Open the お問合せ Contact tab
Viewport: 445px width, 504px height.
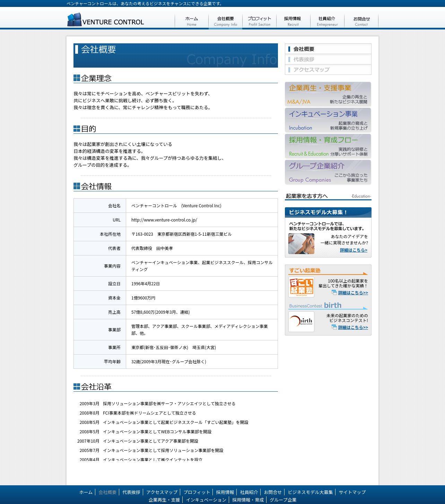pos(361,21)
